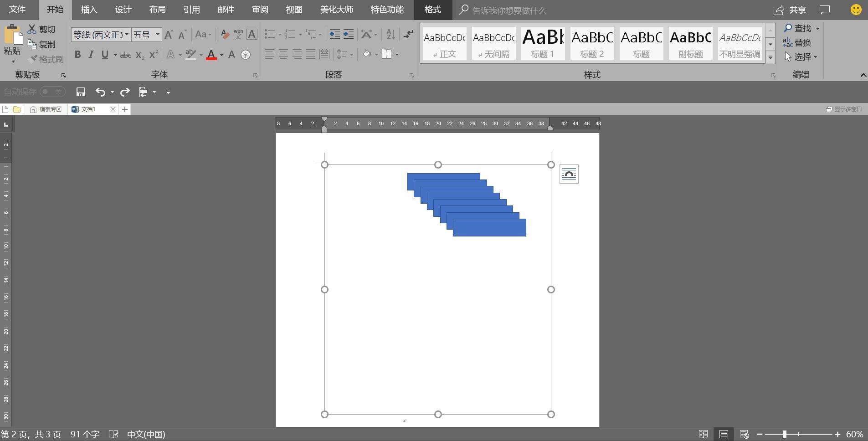Toggle Bold formatting
868x441 pixels.
(77, 55)
